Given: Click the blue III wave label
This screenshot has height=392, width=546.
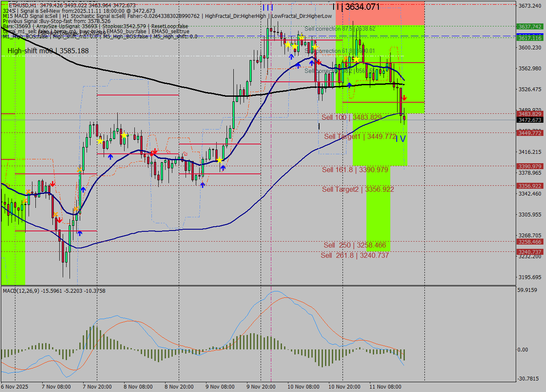Looking at the screenshot, I should [268, 7].
